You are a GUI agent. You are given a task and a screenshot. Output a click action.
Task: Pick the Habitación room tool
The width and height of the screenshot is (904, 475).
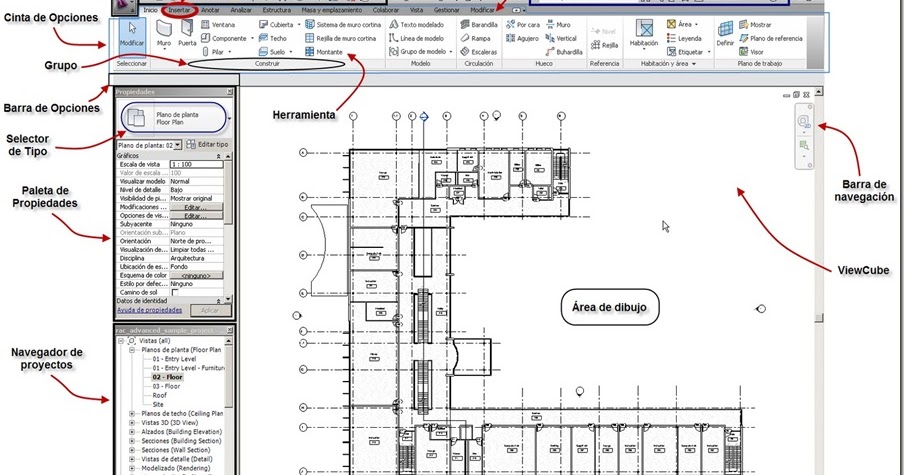point(643,33)
